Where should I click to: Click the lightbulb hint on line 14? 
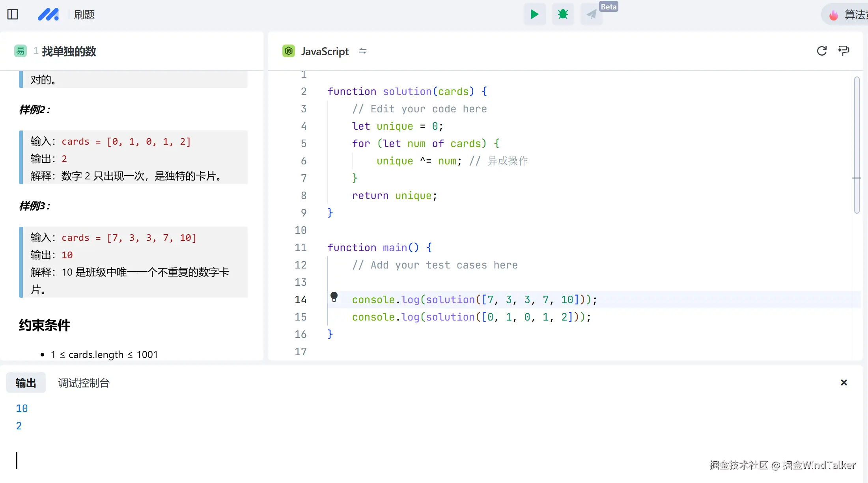334,297
